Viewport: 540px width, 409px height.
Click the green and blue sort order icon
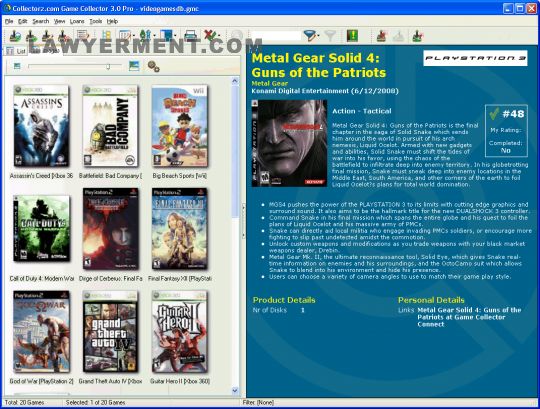pos(145,35)
